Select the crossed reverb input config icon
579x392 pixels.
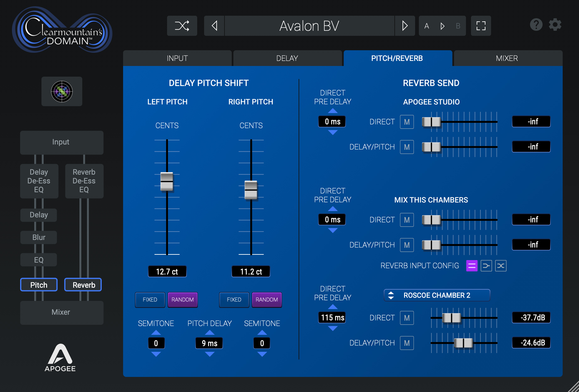click(501, 265)
